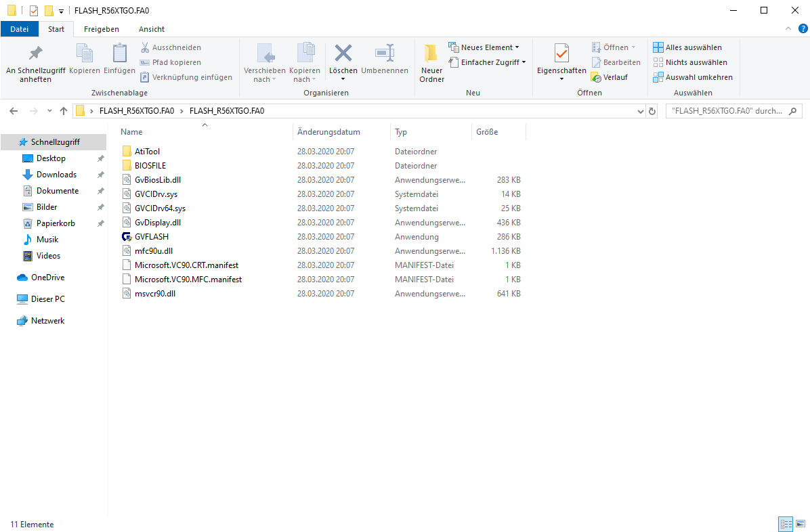
Task: Open recent locations dropdown arrow
Action: click(x=49, y=111)
